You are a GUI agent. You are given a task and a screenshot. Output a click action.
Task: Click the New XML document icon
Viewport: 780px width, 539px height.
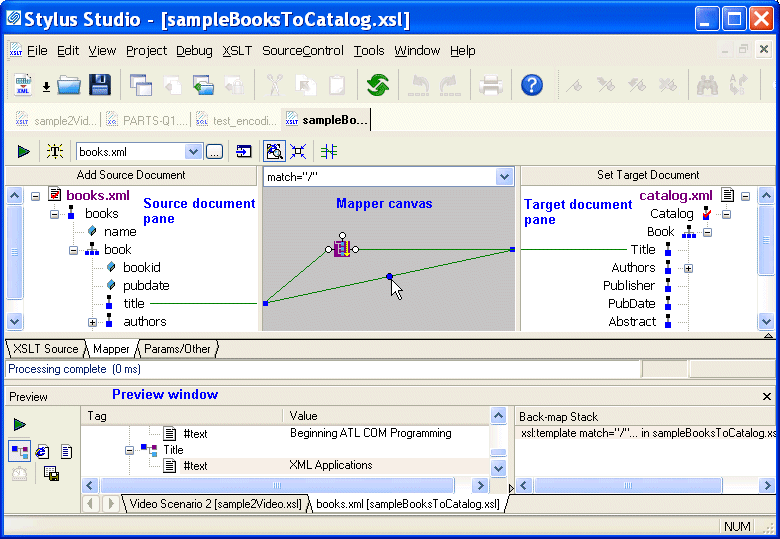click(x=23, y=85)
